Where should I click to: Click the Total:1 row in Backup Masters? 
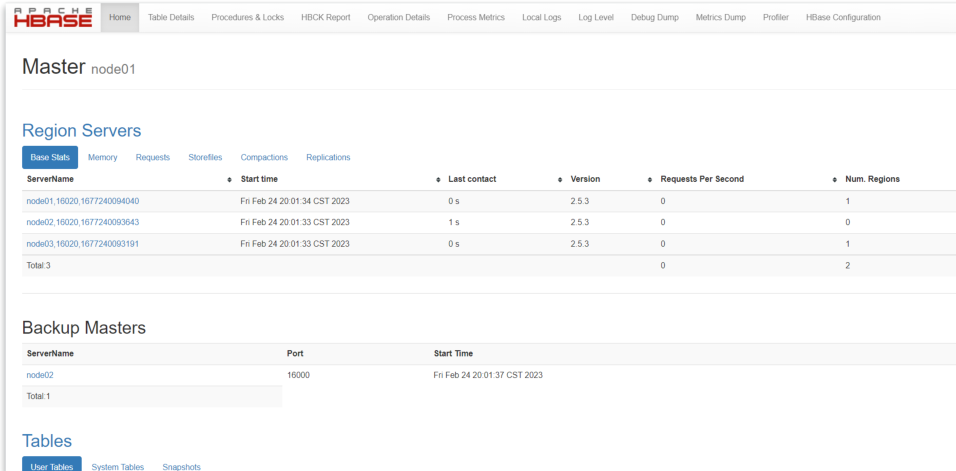[152, 396]
